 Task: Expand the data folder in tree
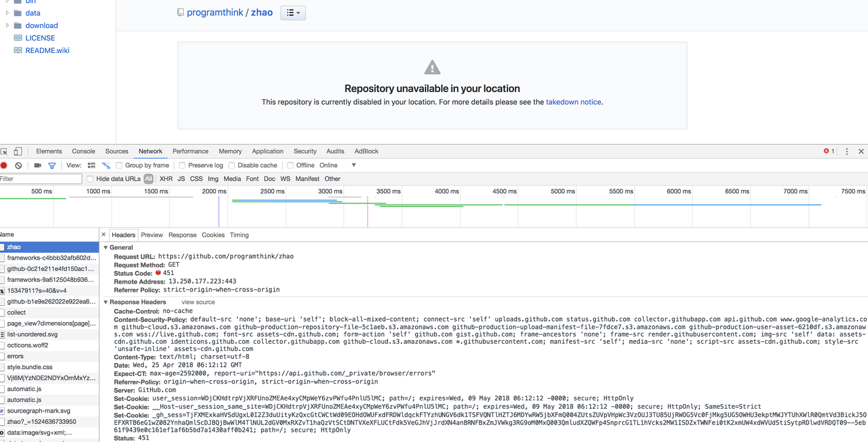7,13
